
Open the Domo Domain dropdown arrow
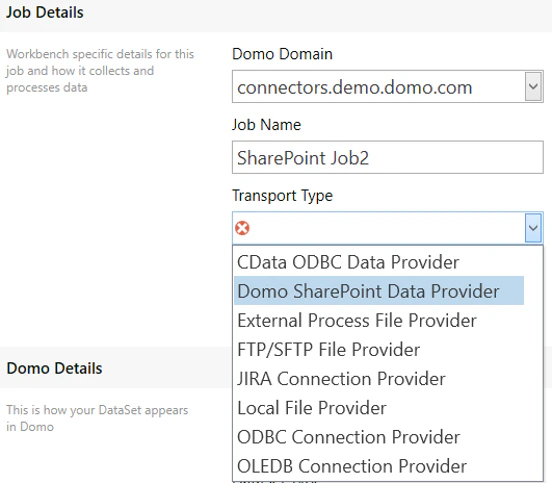pos(533,87)
